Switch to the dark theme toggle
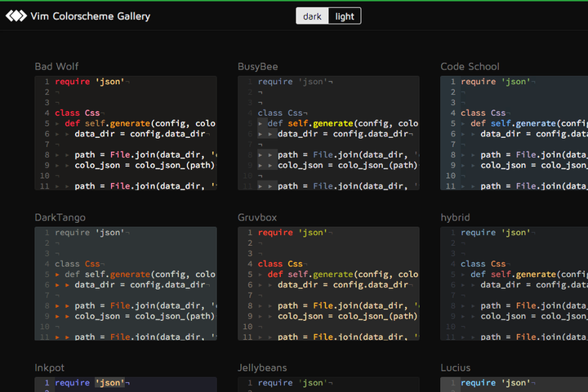This screenshot has height=392, width=588. pos(312,16)
